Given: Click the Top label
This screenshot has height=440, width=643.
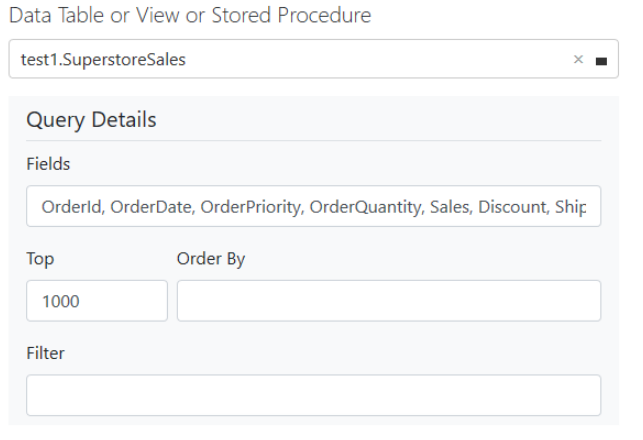Looking at the screenshot, I should [x=40, y=259].
